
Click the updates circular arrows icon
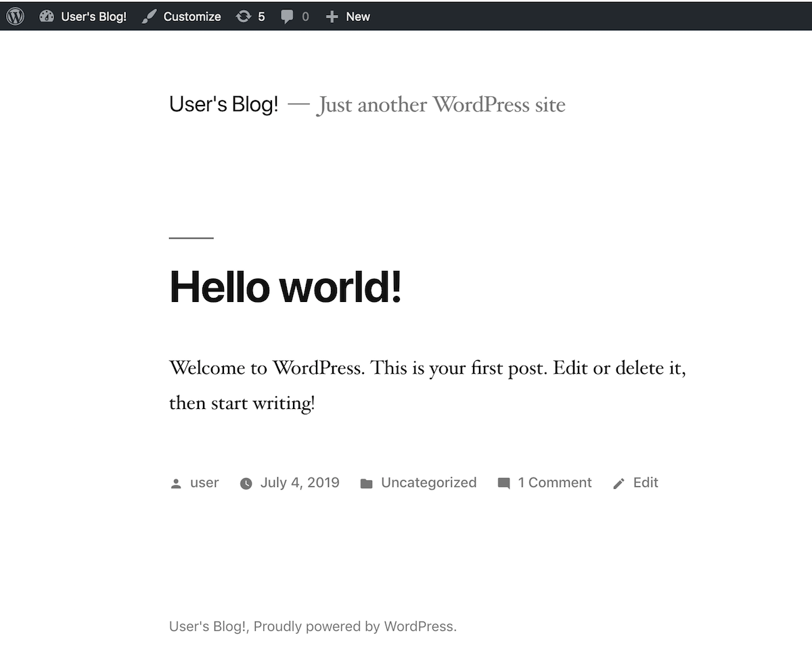click(243, 16)
